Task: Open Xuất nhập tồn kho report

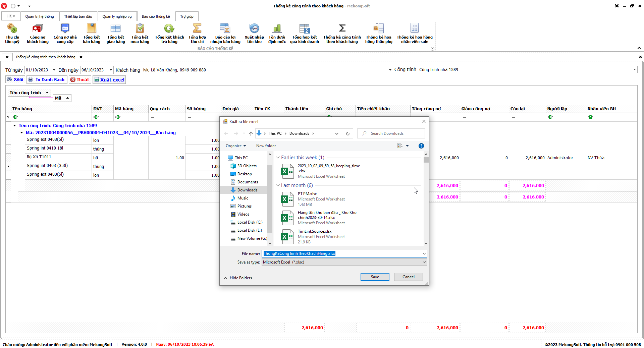Action: [x=254, y=33]
